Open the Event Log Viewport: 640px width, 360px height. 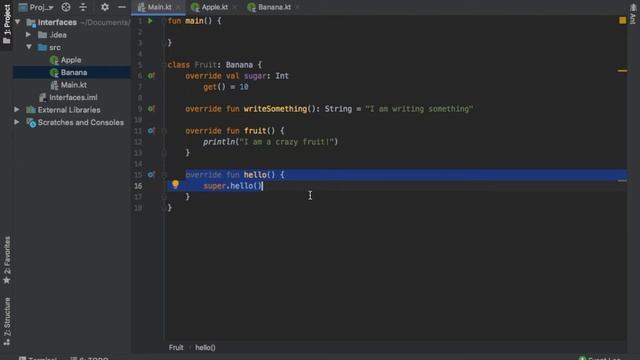click(x=600, y=358)
